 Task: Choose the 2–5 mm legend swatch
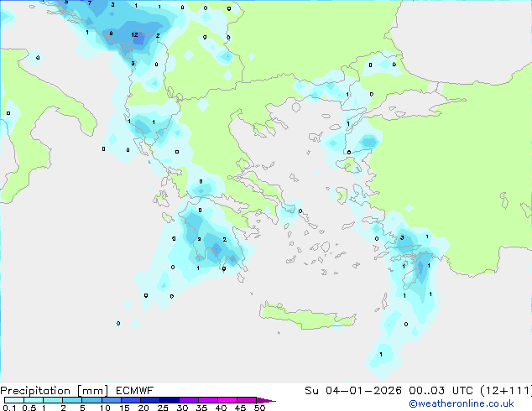point(72,400)
